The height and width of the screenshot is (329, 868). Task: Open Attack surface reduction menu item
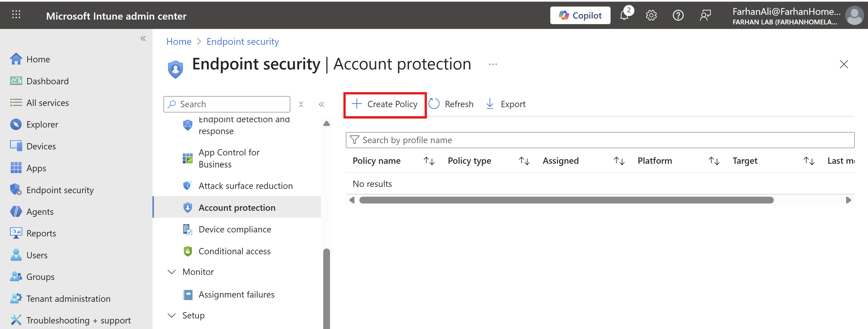[245, 186]
